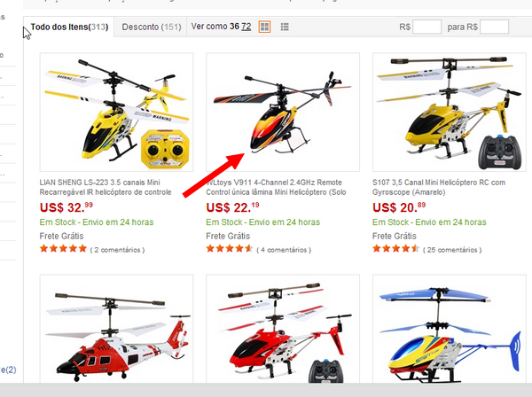View the 2 comentários reviews link
This screenshot has height=397, width=532.
pyautogui.click(x=117, y=250)
